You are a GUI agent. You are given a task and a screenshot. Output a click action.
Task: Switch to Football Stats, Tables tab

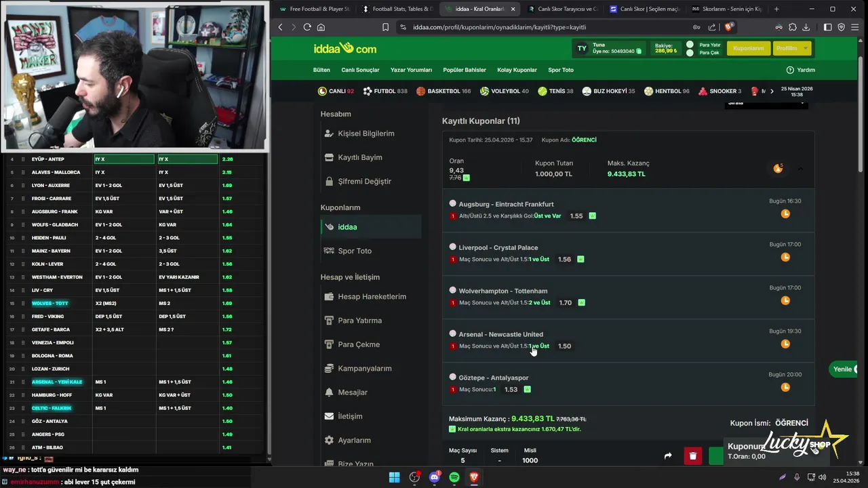[x=397, y=9]
